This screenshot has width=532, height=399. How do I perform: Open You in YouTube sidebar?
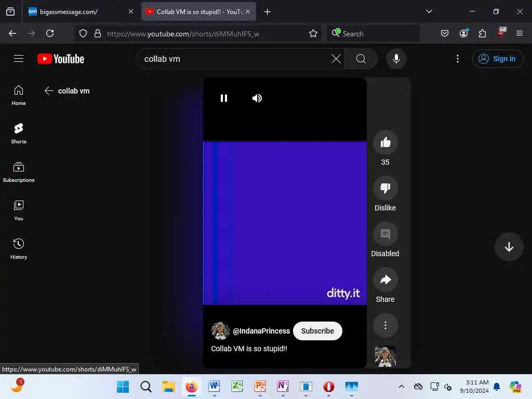click(19, 211)
